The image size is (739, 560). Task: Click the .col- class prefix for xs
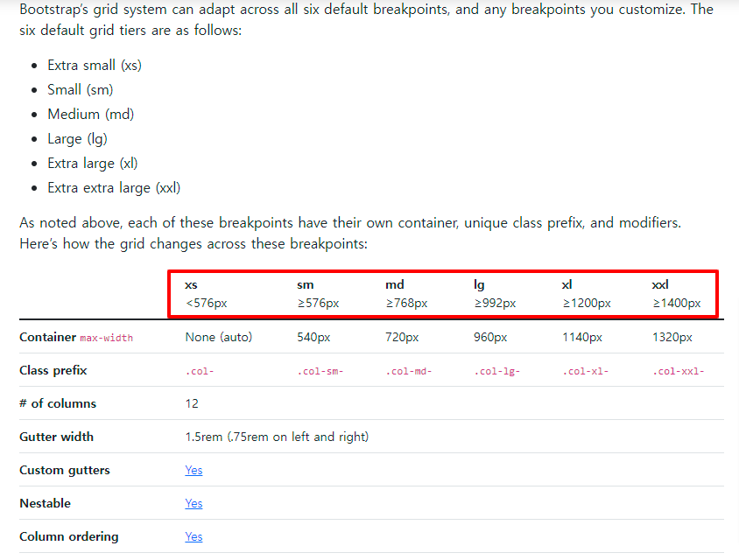pyautogui.click(x=200, y=371)
